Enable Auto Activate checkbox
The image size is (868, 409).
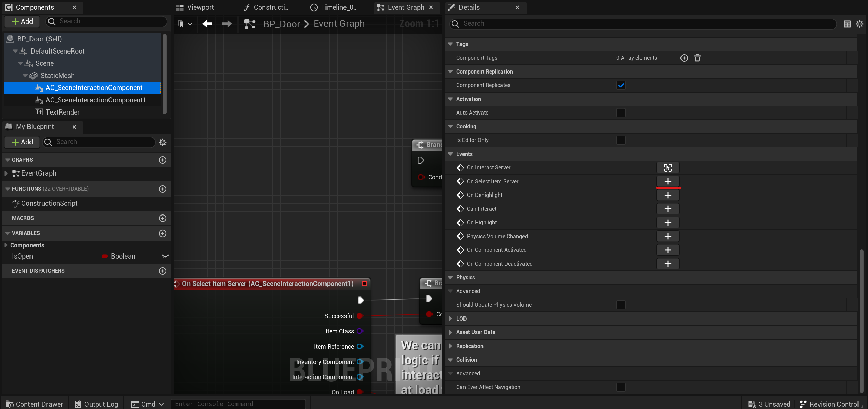[x=621, y=113]
